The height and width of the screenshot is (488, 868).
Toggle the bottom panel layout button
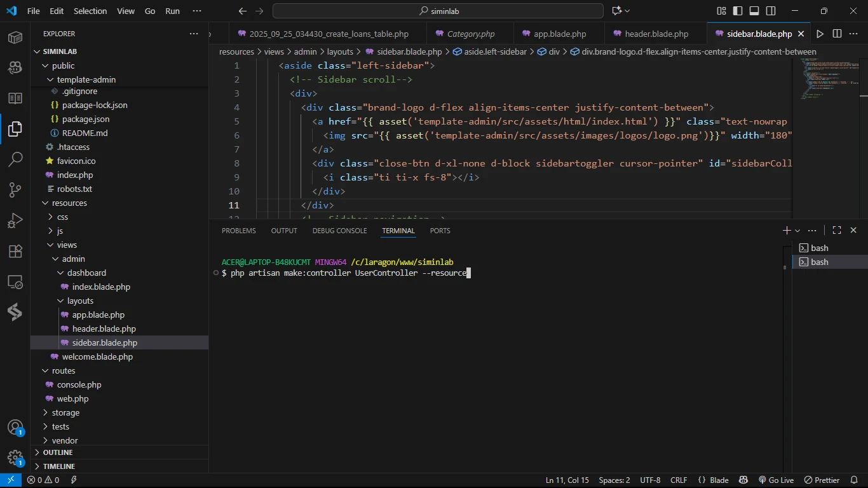[x=754, y=11]
